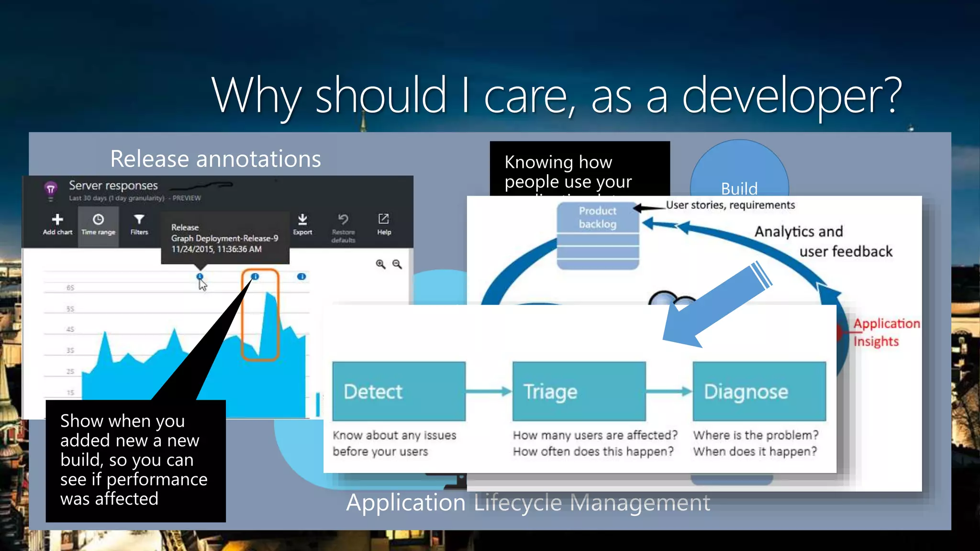Click 'How many users are affected?' text
The width and height of the screenshot is (980, 551).
tap(595, 435)
